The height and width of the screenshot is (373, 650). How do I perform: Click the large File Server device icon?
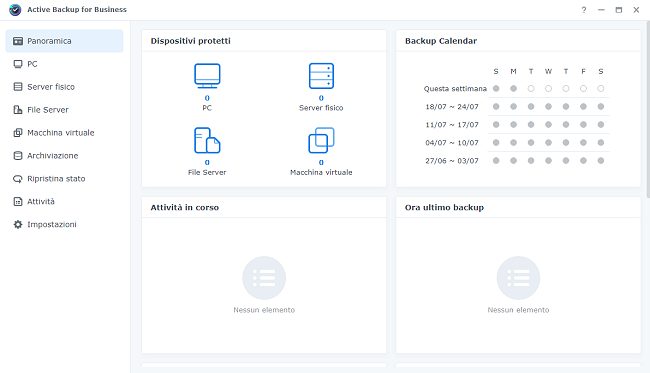207,140
